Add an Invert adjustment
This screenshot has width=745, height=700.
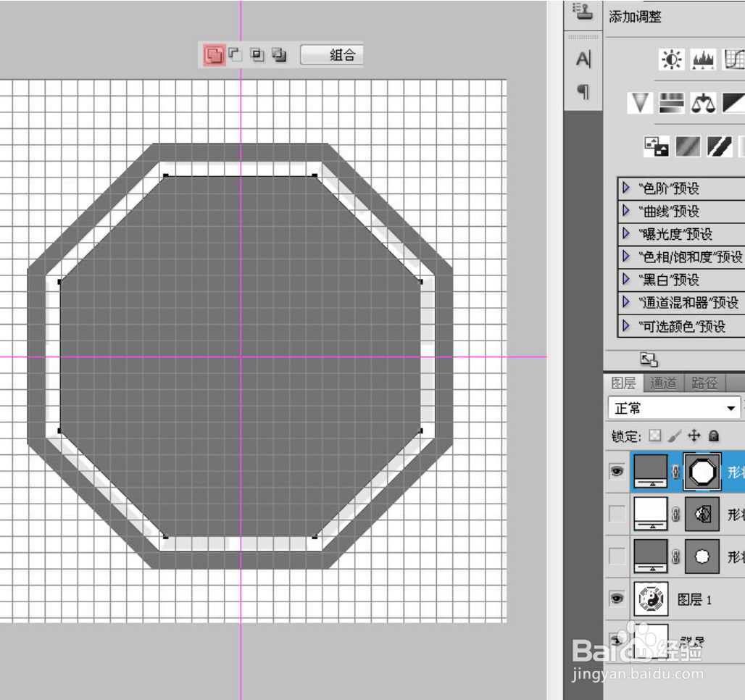(x=656, y=146)
